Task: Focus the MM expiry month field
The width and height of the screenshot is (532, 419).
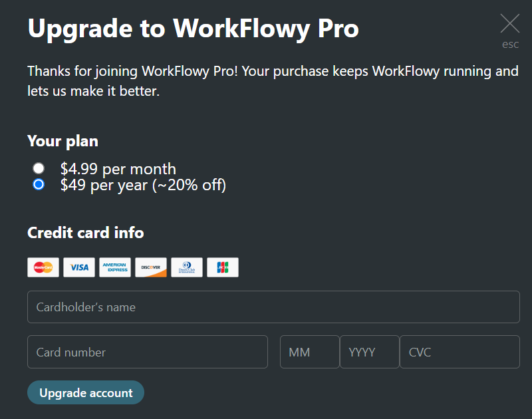Action: pos(309,352)
